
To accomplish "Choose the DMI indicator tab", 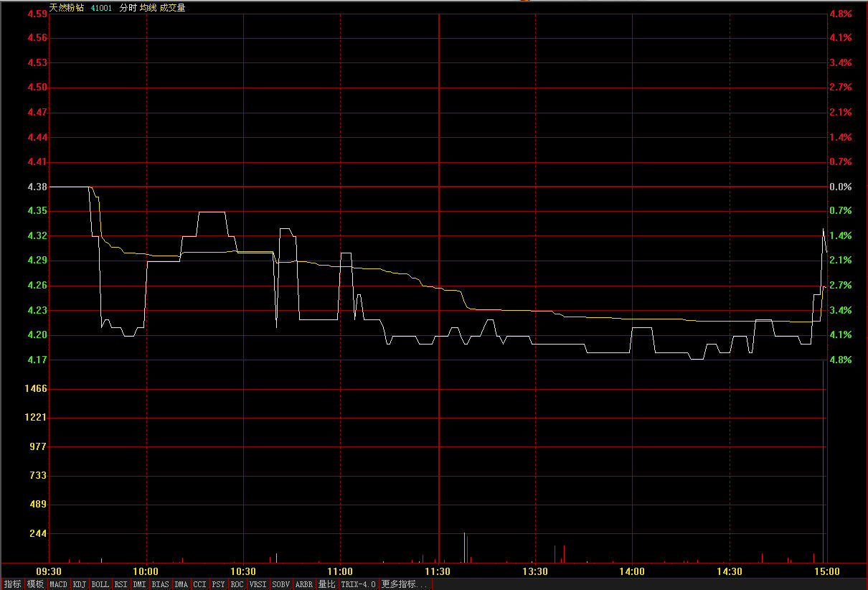I will [140, 584].
